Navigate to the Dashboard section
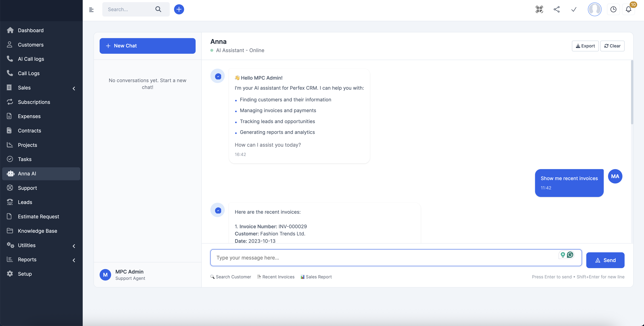The width and height of the screenshot is (644, 326). tap(31, 30)
